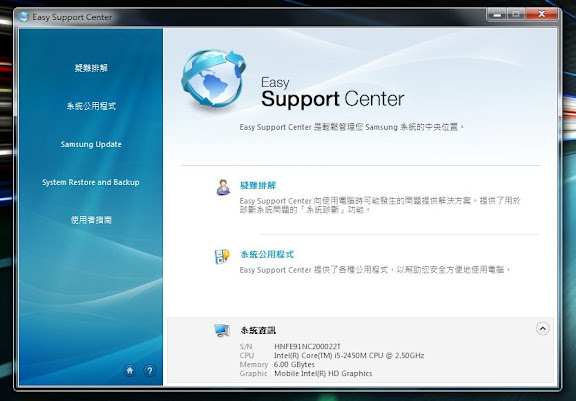
Task: Click the 疑難排解 heading link
Action: 258,185
